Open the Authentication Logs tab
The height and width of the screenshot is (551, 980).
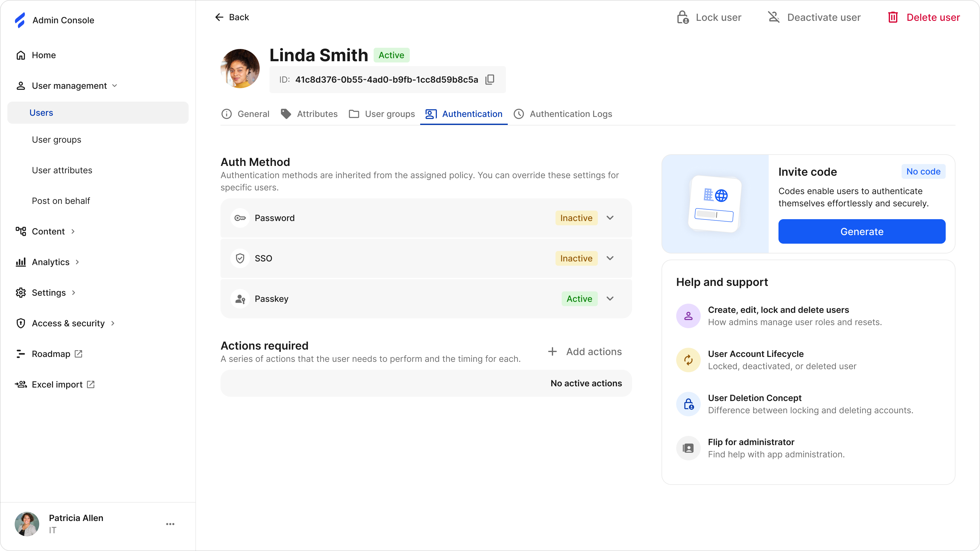click(563, 114)
